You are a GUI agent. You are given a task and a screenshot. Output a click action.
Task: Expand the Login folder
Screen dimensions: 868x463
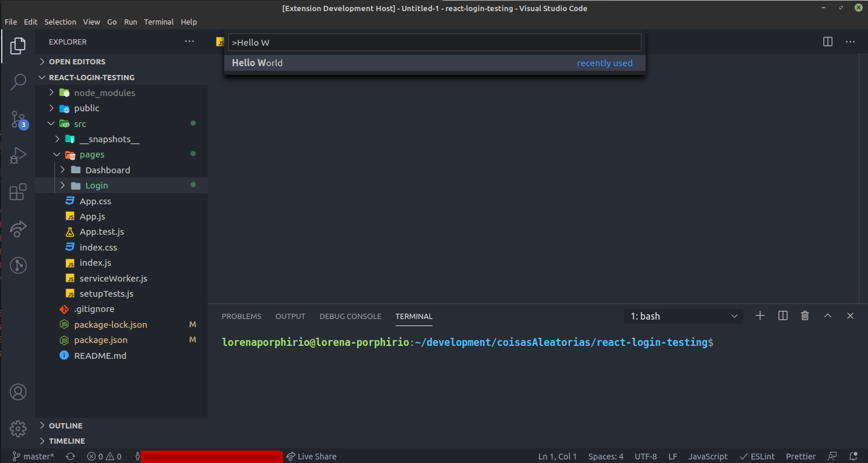121,186
